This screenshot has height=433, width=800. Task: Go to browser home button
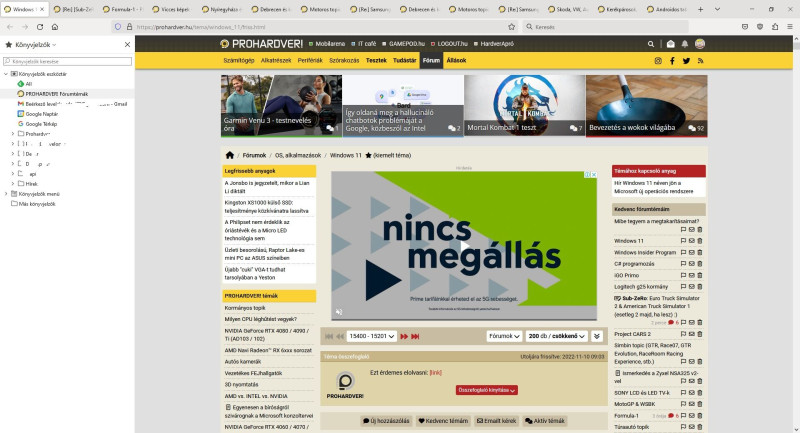coord(55,27)
